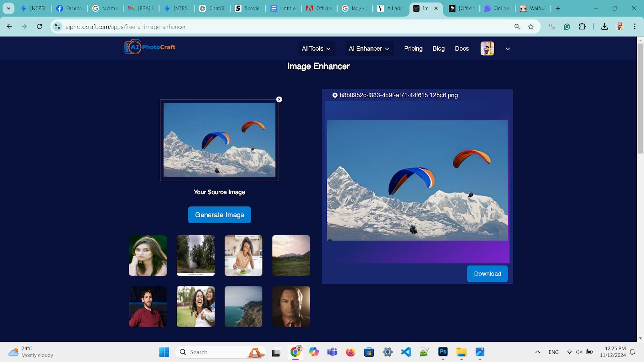Viewport: 644px width, 362px height.
Task: Open the AI Enhancer dropdown
Action: click(x=369, y=49)
